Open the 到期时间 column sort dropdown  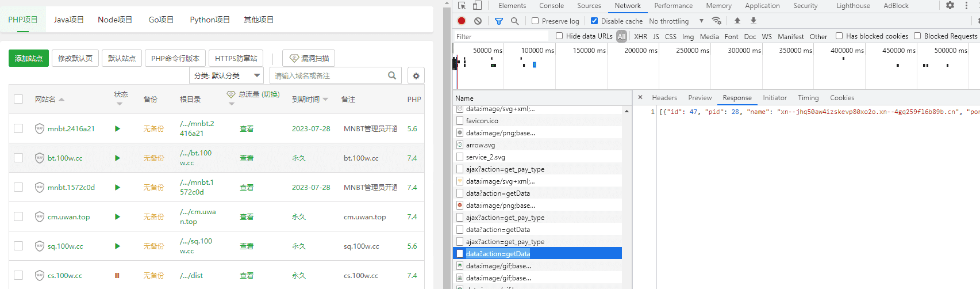[325, 100]
